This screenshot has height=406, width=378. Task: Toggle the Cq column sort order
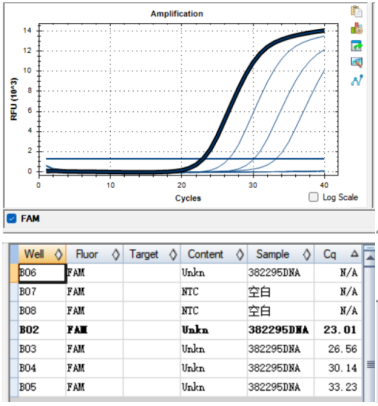point(338,254)
